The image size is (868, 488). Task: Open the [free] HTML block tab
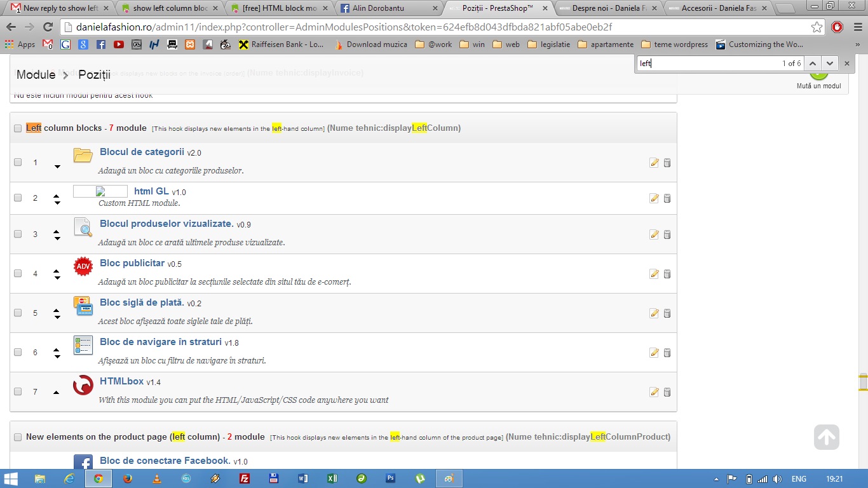281,8
